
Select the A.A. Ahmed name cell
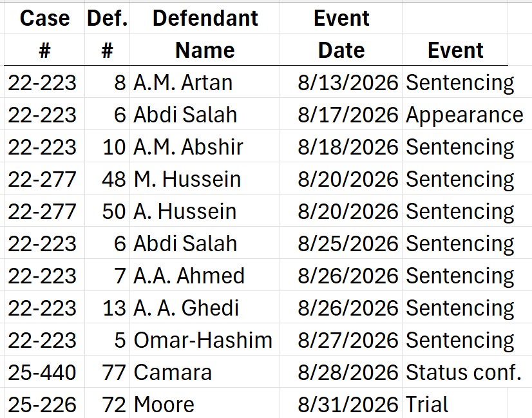point(205,276)
